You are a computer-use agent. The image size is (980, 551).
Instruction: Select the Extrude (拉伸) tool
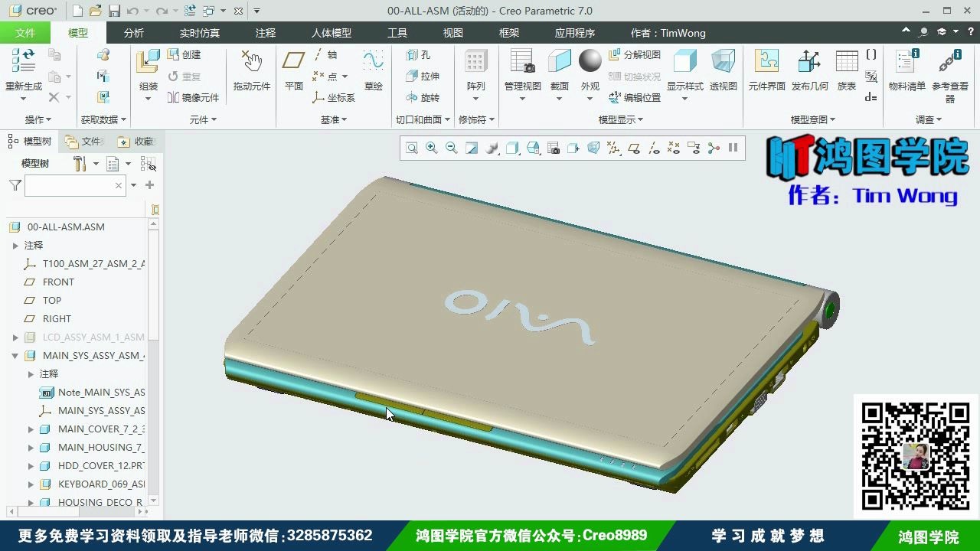(423, 76)
